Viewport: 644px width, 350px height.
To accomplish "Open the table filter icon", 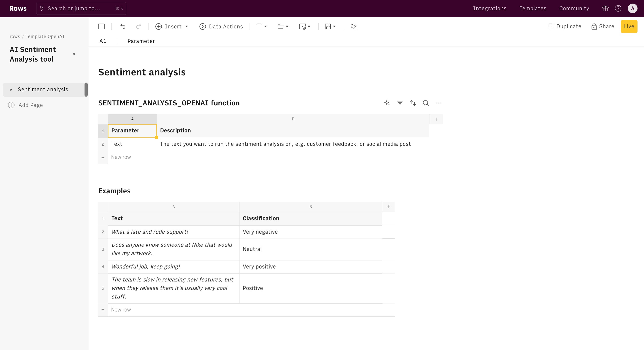I will click(400, 103).
